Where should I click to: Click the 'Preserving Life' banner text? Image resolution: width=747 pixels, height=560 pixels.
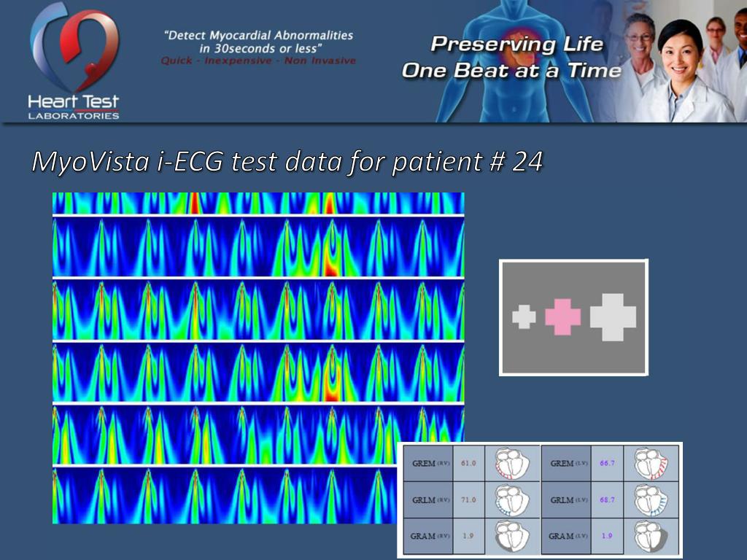coord(517,44)
